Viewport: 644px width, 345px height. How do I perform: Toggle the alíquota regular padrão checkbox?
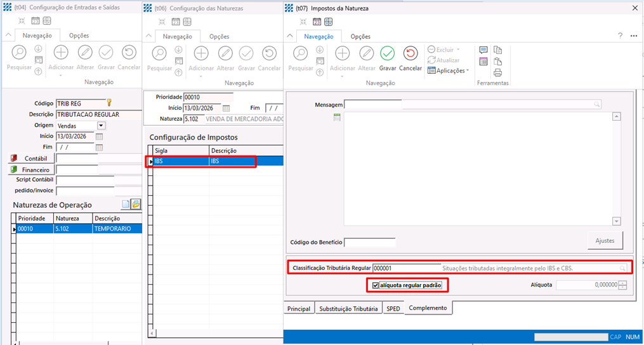point(376,285)
